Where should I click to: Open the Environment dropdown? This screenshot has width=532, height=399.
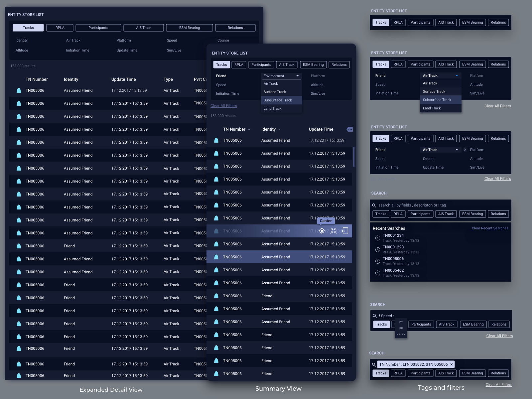point(281,76)
